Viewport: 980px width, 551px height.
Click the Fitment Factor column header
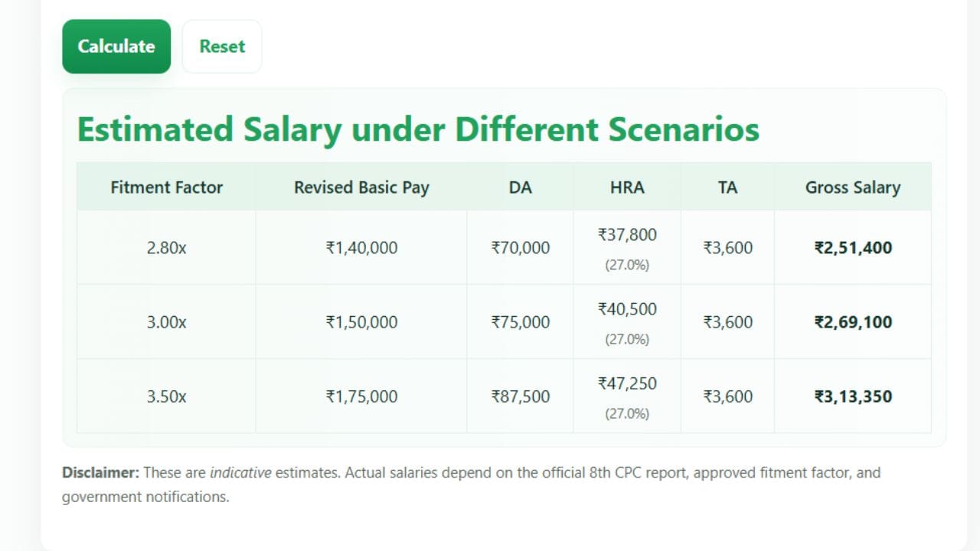[166, 187]
